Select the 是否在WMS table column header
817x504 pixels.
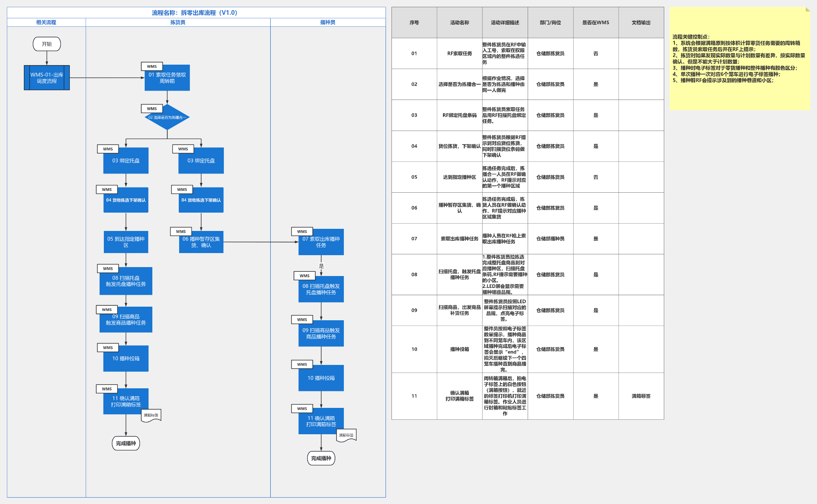click(596, 23)
